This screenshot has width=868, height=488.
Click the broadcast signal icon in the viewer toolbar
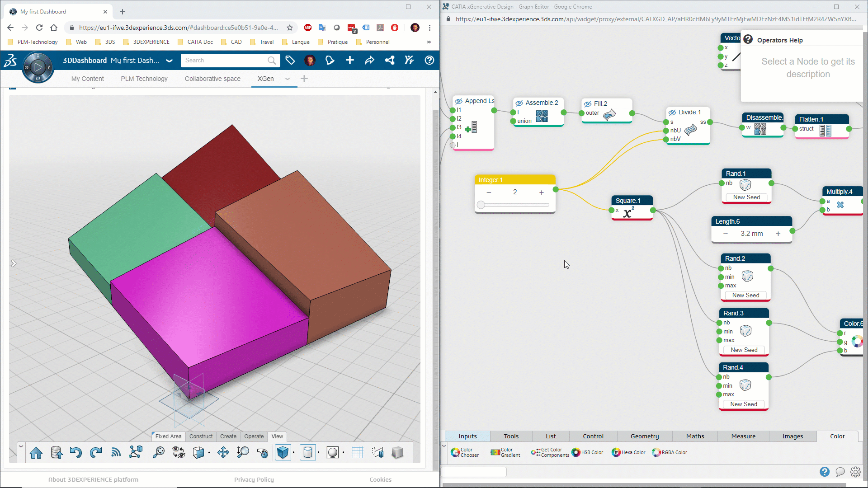pyautogui.click(x=116, y=452)
